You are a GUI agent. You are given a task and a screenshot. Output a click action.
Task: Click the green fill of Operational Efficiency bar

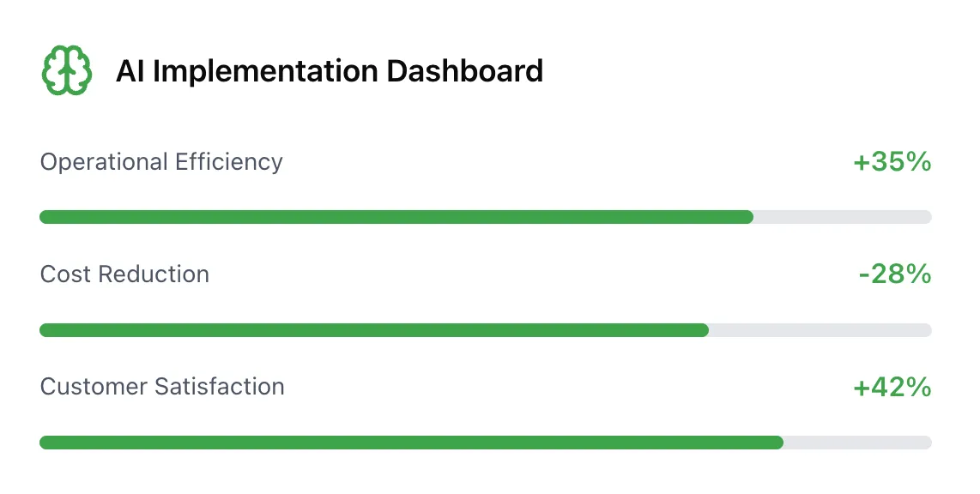click(x=396, y=217)
